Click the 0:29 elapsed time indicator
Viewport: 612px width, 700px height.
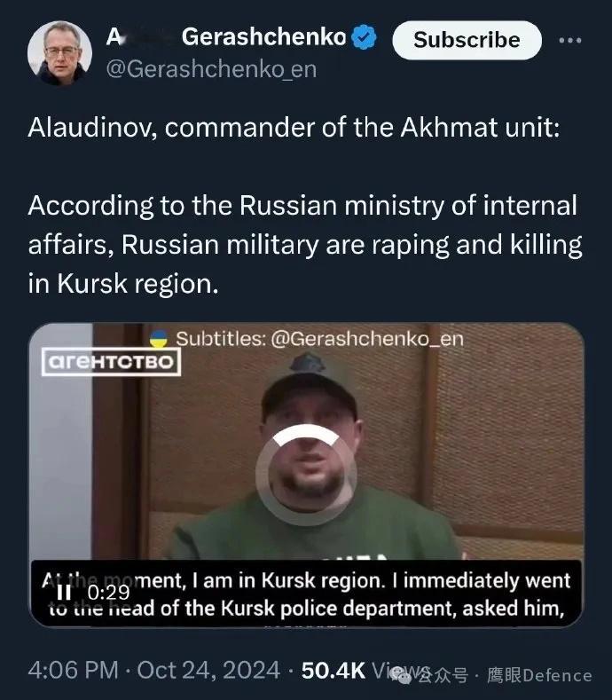[x=108, y=593]
